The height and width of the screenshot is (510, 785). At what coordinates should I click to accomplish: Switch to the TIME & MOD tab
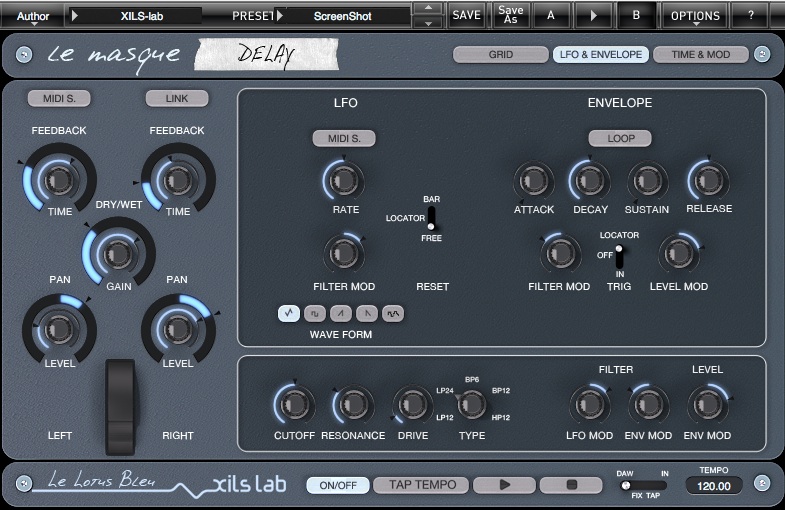click(x=700, y=55)
